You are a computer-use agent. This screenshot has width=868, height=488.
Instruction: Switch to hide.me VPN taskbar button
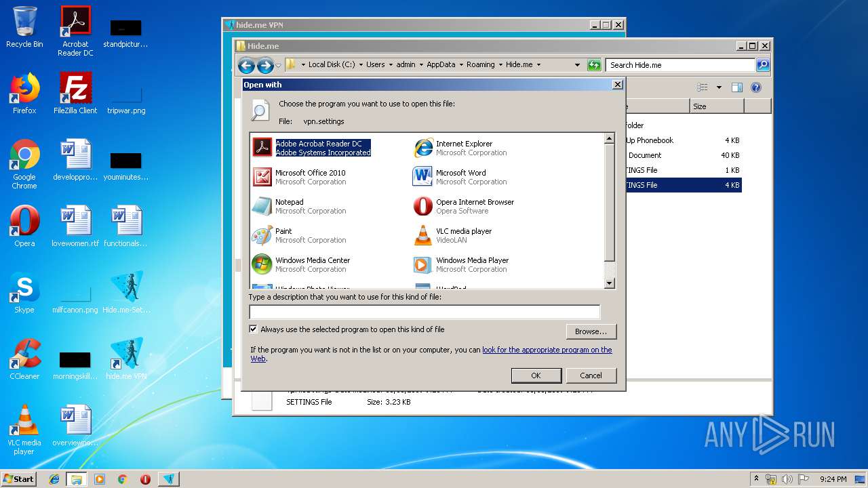click(x=169, y=479)
